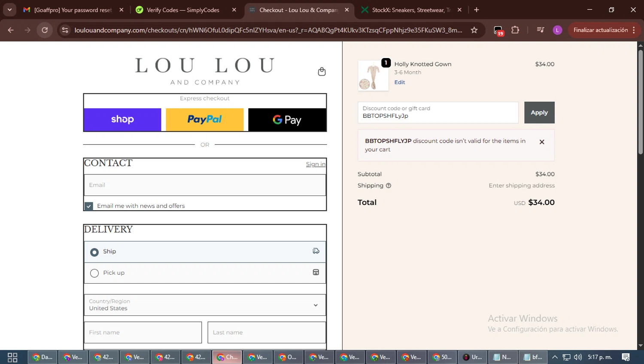This screenshot has height=364, width=644.
Task: Close the StockX tab
Action: (459, 10)
